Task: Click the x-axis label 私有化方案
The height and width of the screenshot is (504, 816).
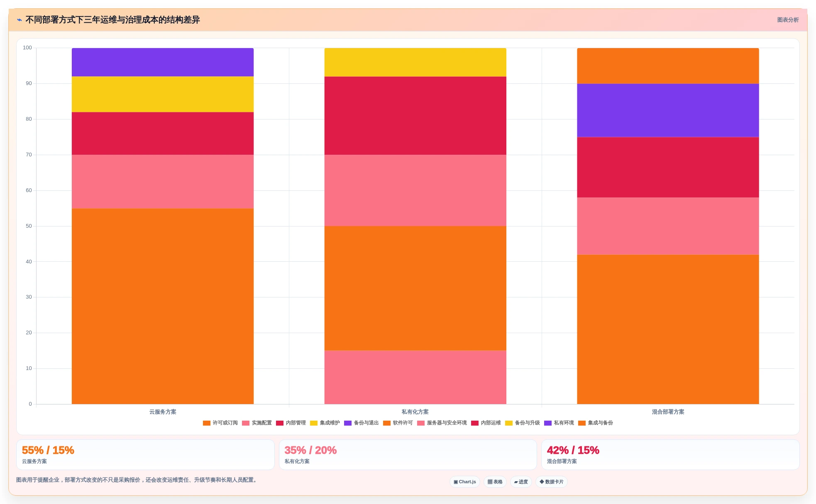Action: coord(415,412)
